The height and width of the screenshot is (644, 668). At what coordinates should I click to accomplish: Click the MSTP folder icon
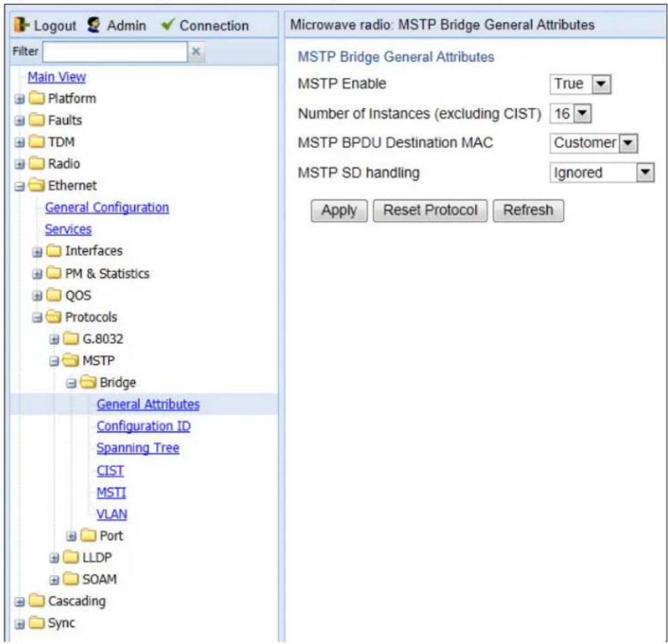tap(71, 360)
